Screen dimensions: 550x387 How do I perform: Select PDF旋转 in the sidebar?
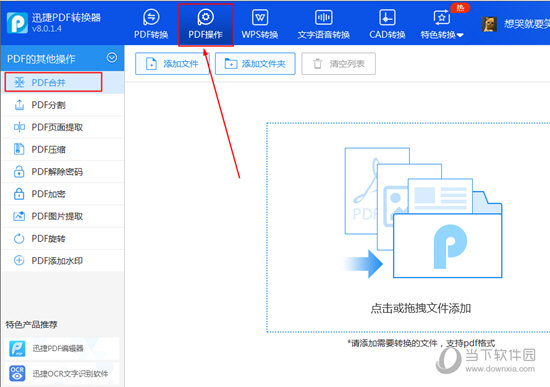point(62,239)
